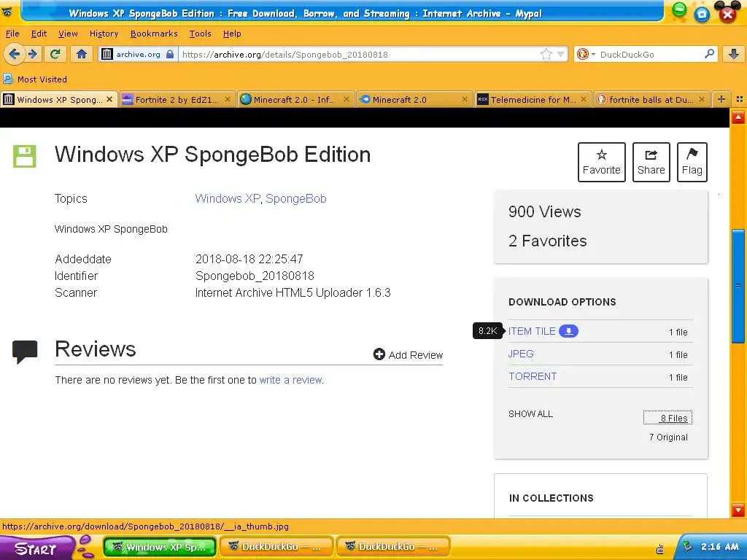The height and width of the screenshot is (560, 747).
Task: Open the Start menu button
Action: click(x=36, y=548)
